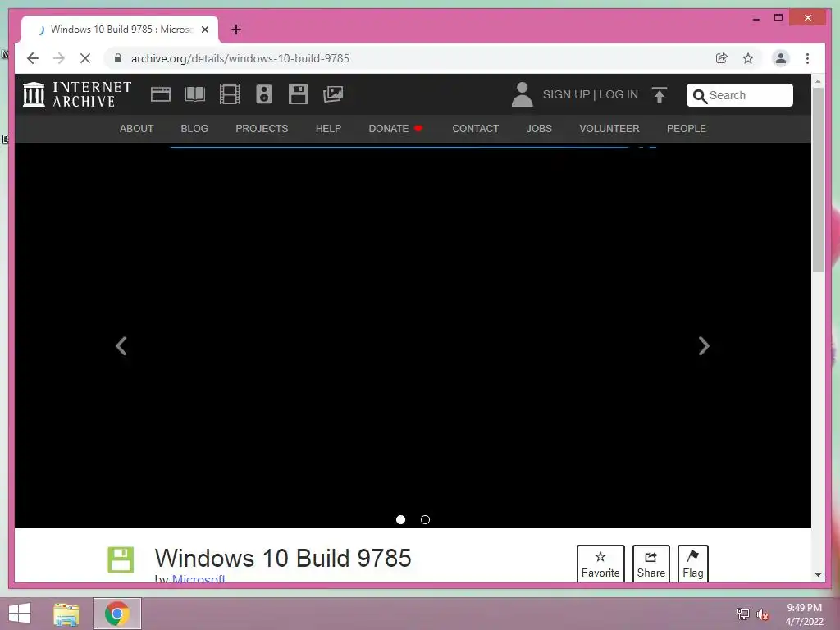Click the page vertical scrollbar thumb
Screen dimensions: 840x630
(x=818, y=180)
